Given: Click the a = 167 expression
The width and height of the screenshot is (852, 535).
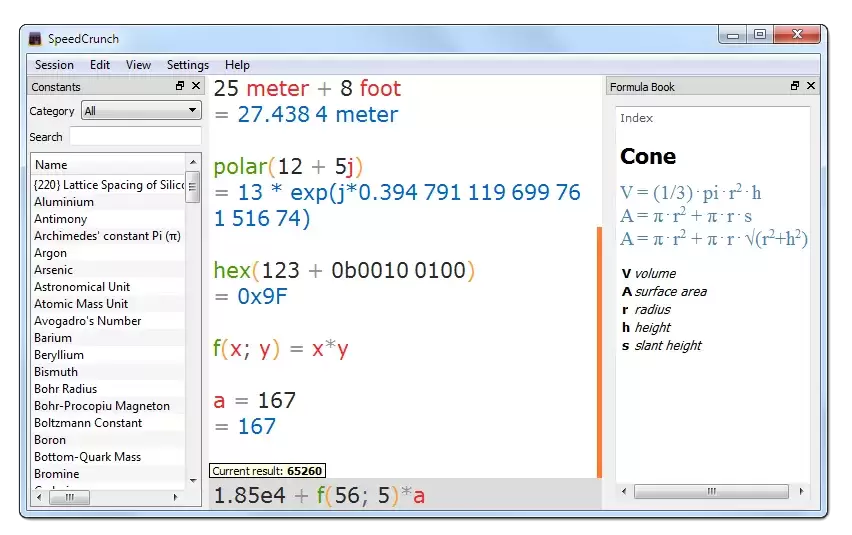Looking at the screenshot, I should (255, 401).
